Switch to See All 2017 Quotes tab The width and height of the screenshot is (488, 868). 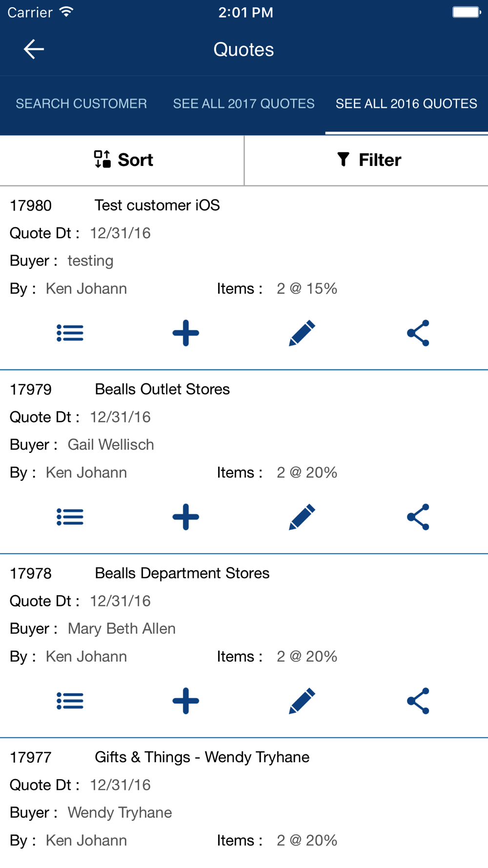coord(244,104)
